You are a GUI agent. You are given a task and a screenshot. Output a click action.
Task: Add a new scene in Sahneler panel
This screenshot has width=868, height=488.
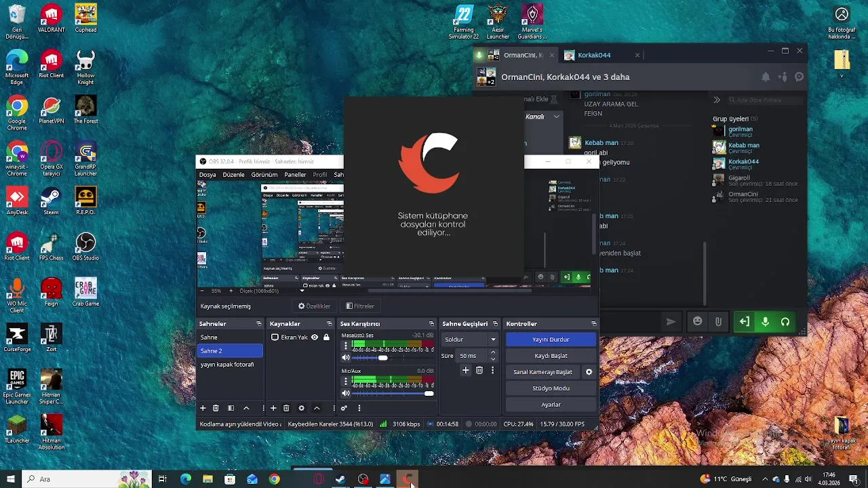click(203, 408)
